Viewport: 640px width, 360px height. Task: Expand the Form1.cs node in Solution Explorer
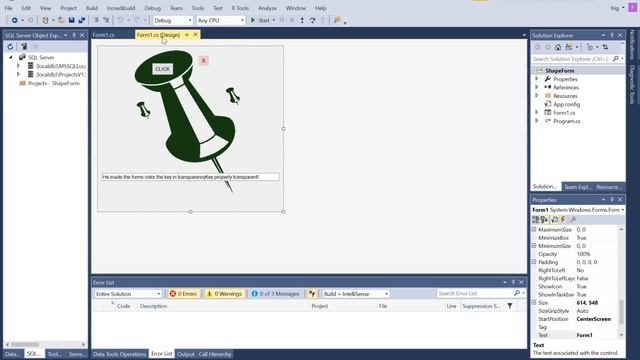coord(537,113)
